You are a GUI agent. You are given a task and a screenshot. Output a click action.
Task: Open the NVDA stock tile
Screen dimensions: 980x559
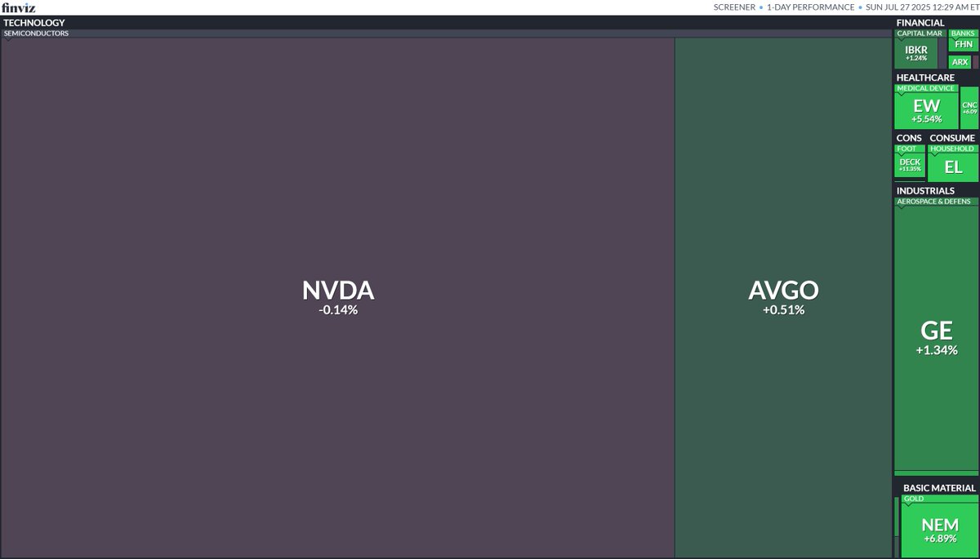coord(338,298)
